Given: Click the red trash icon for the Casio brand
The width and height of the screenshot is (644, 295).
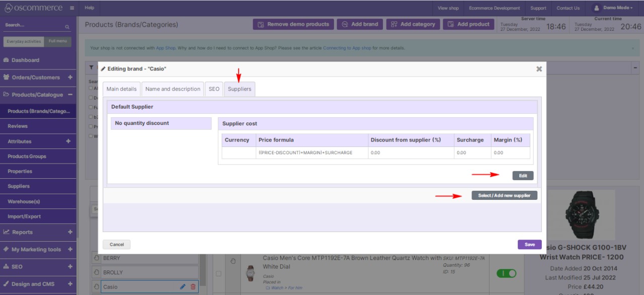Looking at the screenshot, I should tap(193, 286).
